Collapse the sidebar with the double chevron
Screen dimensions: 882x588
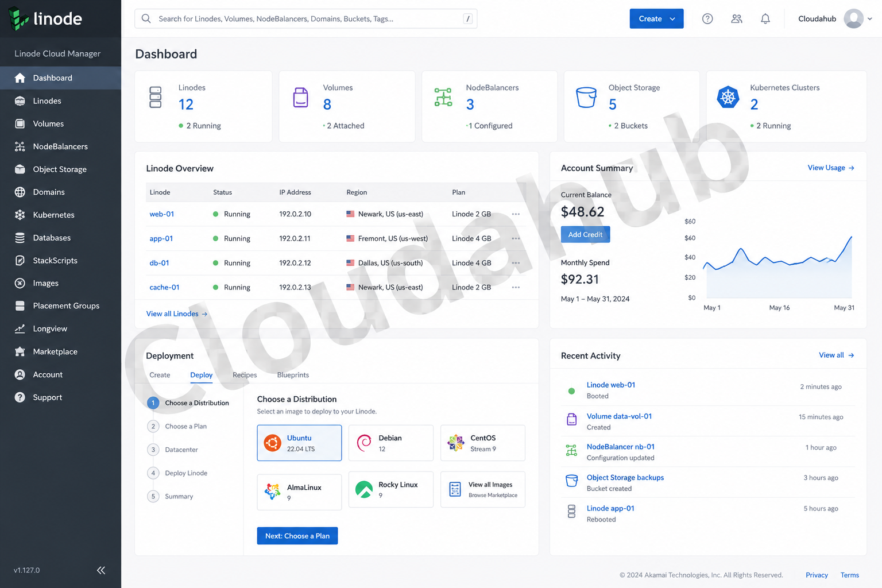click(x=101, y=570)
